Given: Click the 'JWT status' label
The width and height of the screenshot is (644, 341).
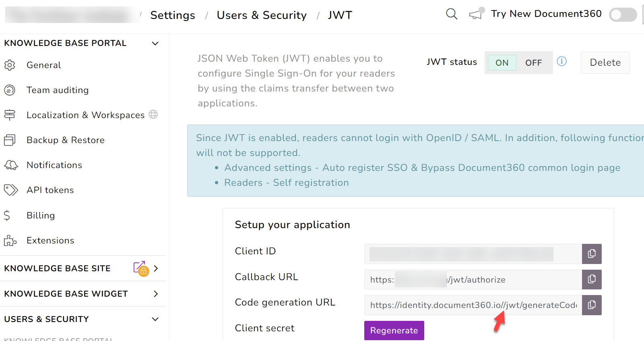Looking at the screenshot, I should coord(452,62).
